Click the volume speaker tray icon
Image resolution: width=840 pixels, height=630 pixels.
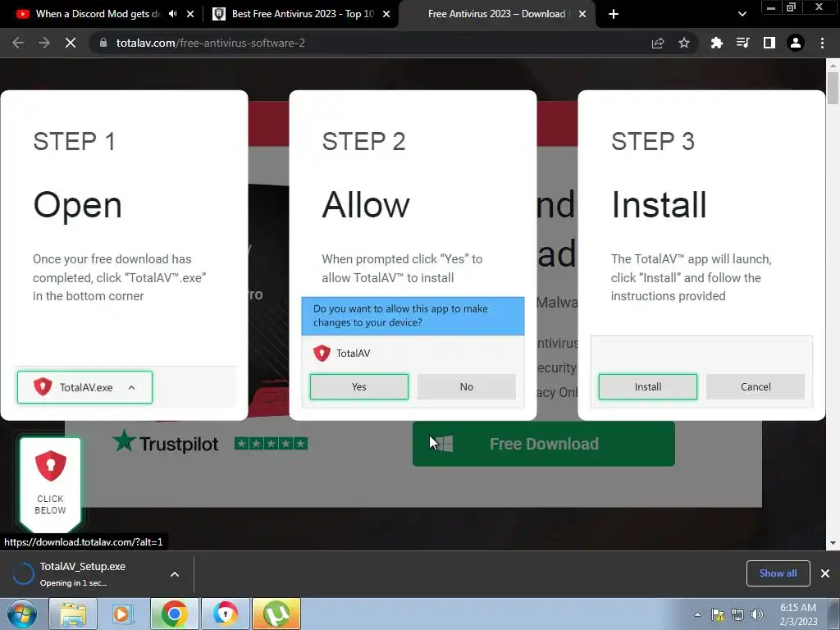(x=757, y=614)
